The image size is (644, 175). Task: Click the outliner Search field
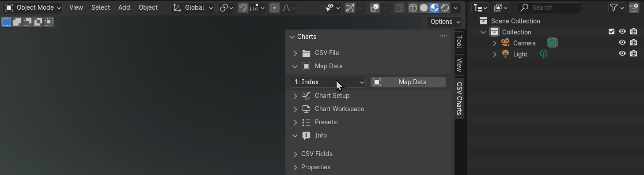[549, 7]
